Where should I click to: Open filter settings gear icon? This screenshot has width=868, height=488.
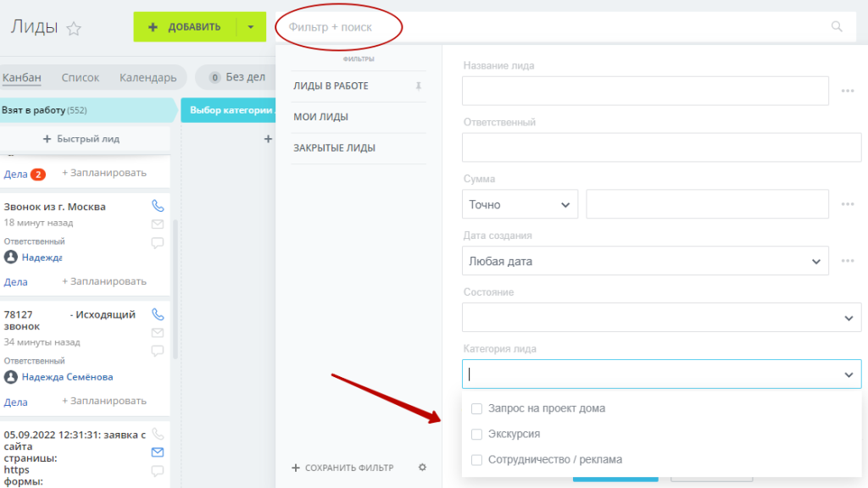[422, 467]
